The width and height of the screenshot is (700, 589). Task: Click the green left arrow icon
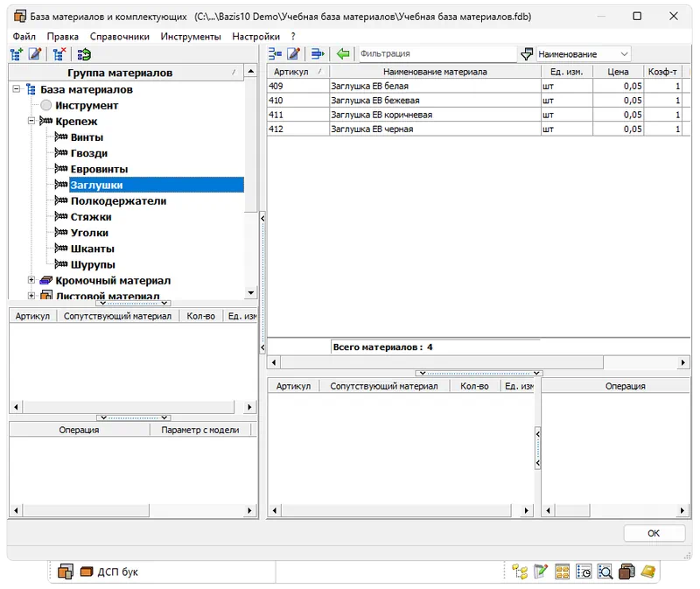click(x=343, y=54)
